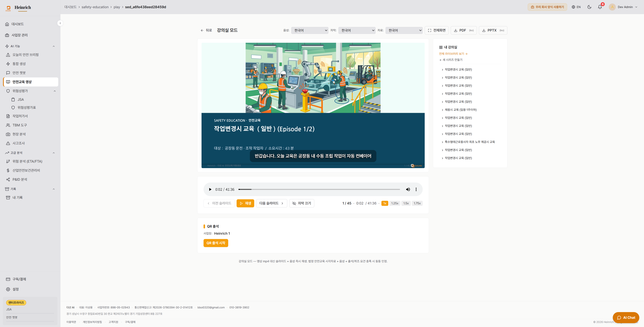Open the AI Chat floating button
Screen dimensions: 644x327
(x=626, y=317)
